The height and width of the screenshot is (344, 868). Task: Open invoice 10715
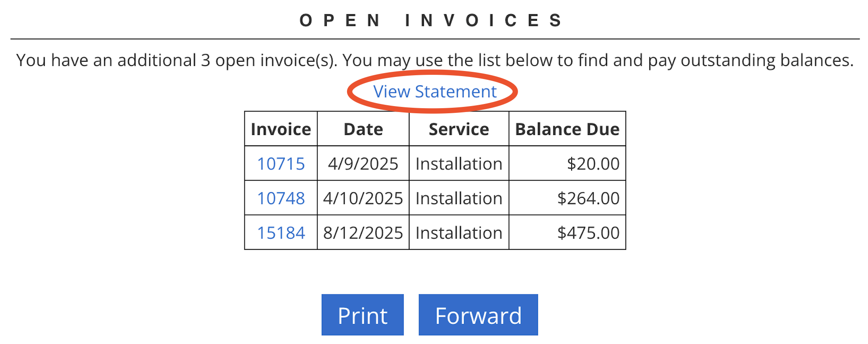tap(281, 164)
